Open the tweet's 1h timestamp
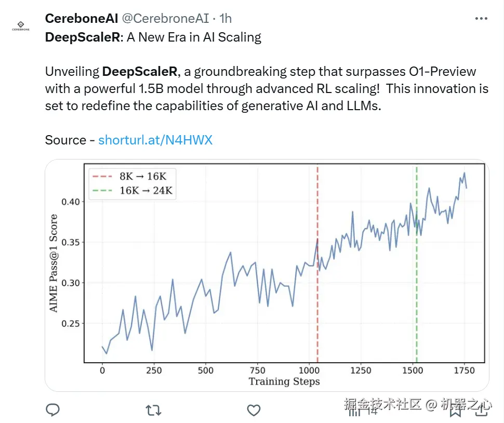This screenshot has height=423, width=504. [x=226, y=19]
